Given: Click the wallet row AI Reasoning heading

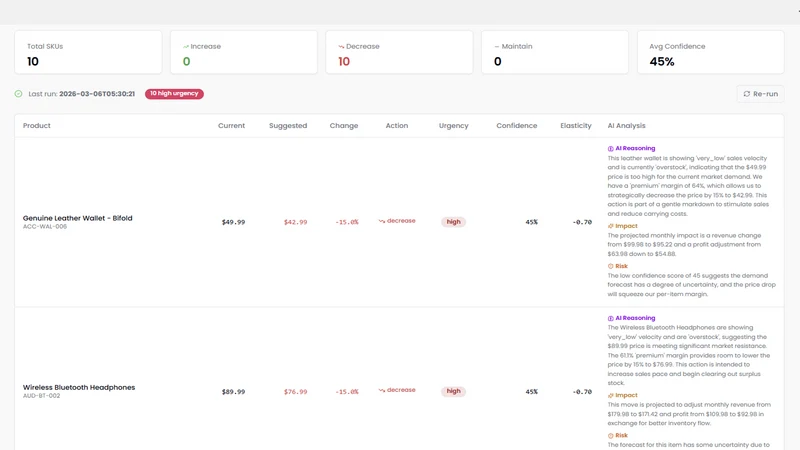Looking at the screenshot, I should (635, 148).
